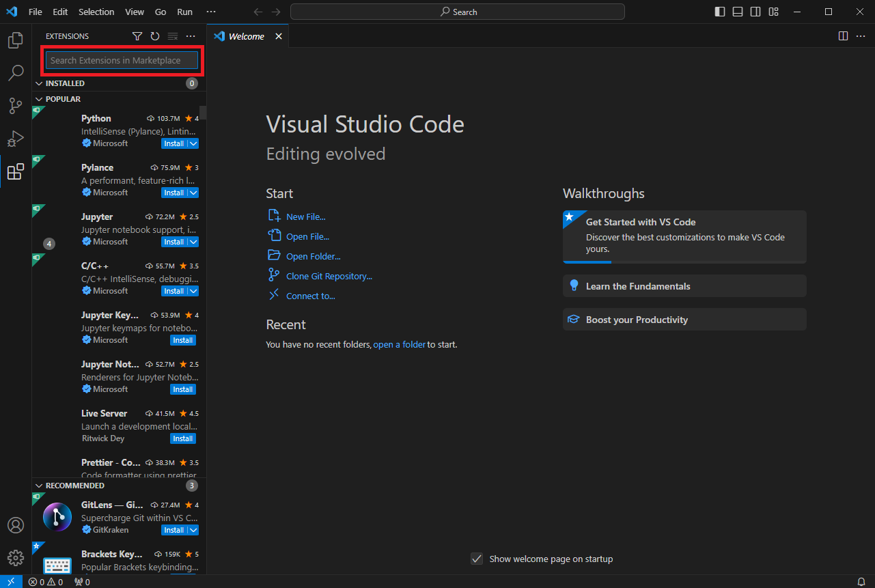
Task: Toggle the Panel layout control
Action: (738, 12)
